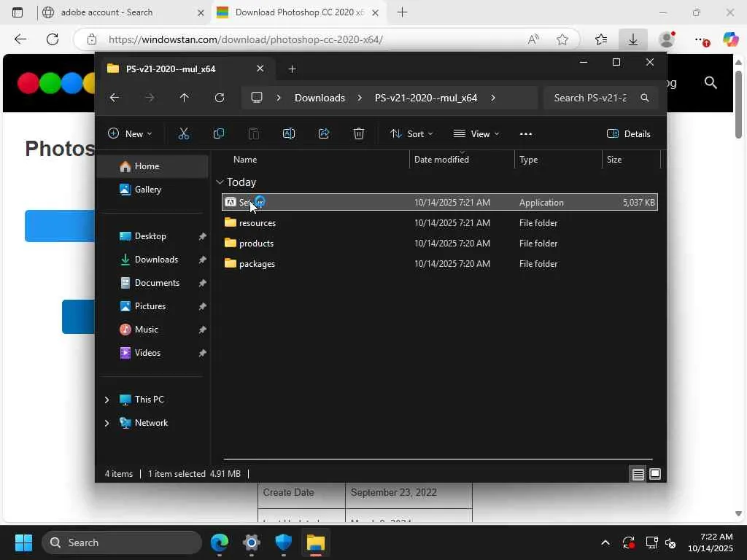Click the taskbar Search box
747x560 pixels.
pyautogui.click(x=122, y=542)
